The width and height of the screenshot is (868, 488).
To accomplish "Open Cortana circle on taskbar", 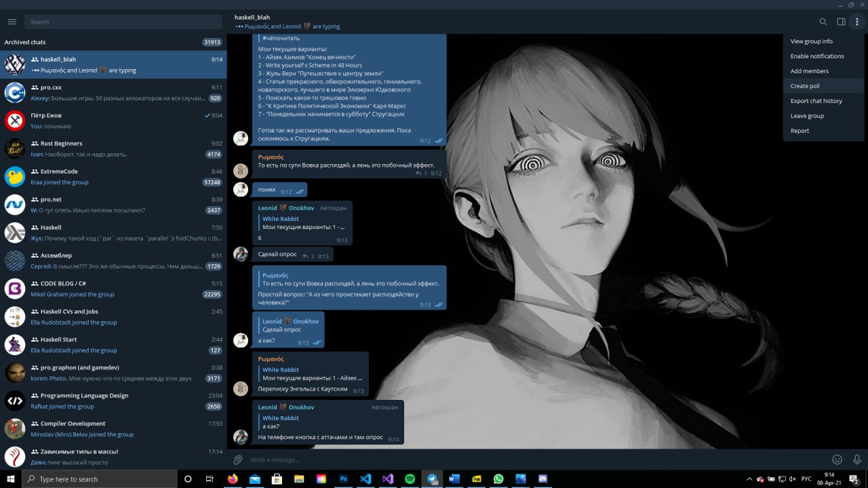I will point(188,479).
